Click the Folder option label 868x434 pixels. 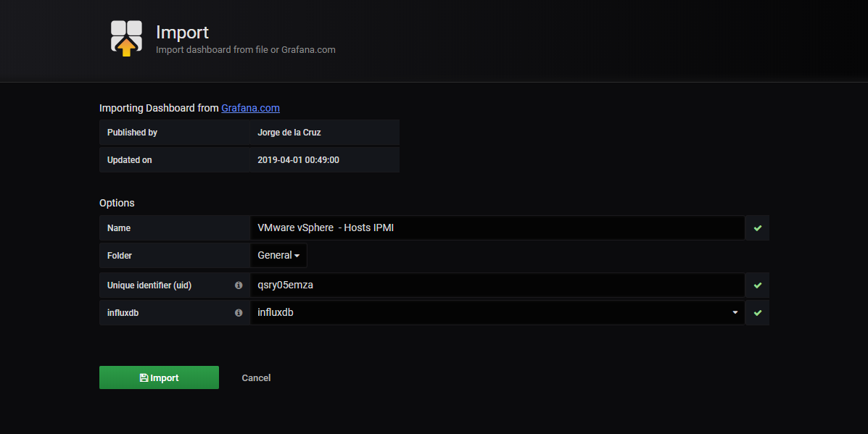[120, 256]
